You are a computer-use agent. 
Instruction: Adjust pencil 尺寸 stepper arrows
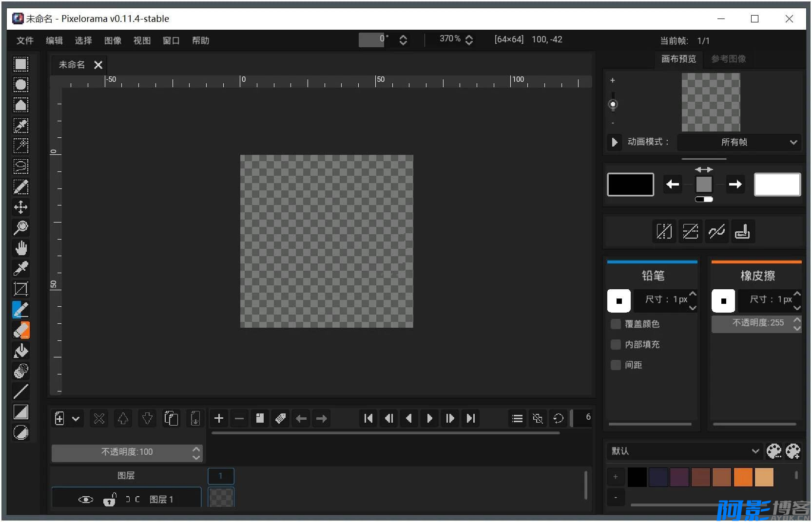point(693,300)
